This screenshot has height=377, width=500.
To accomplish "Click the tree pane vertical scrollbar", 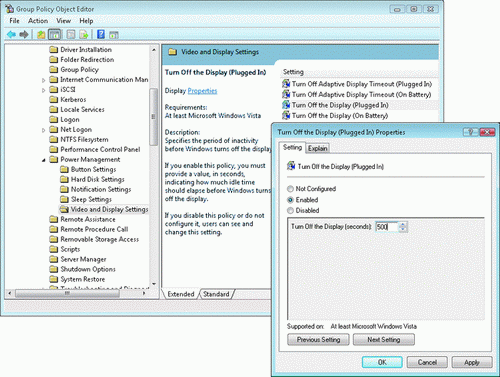I will 154,117.
